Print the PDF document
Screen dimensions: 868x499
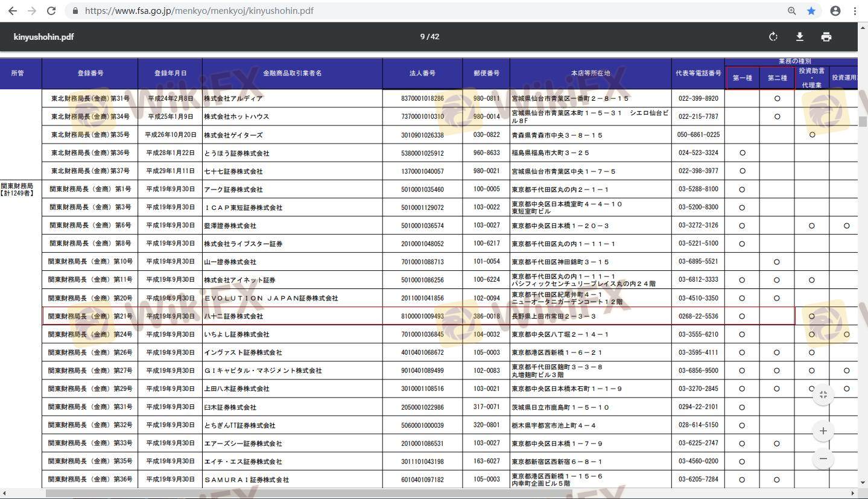(826, 37)
